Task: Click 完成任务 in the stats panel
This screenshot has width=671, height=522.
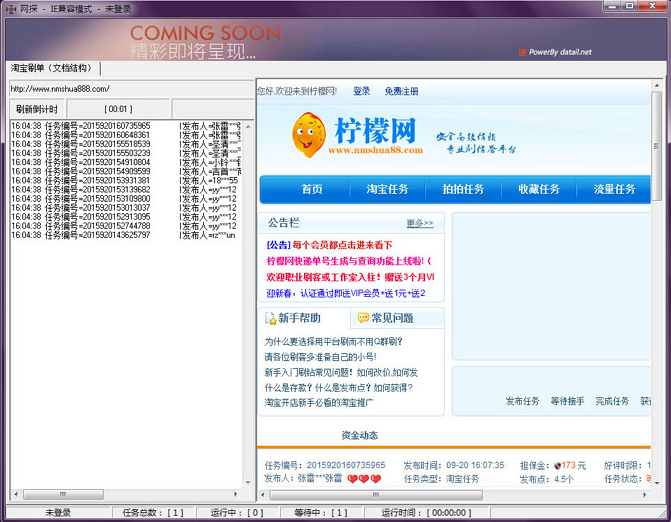Action: point(612,401)
